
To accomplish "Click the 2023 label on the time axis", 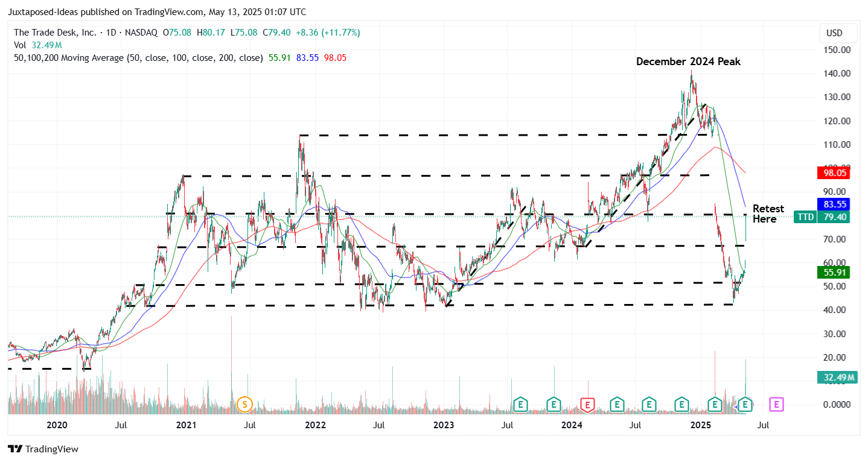I will [444, 425].
